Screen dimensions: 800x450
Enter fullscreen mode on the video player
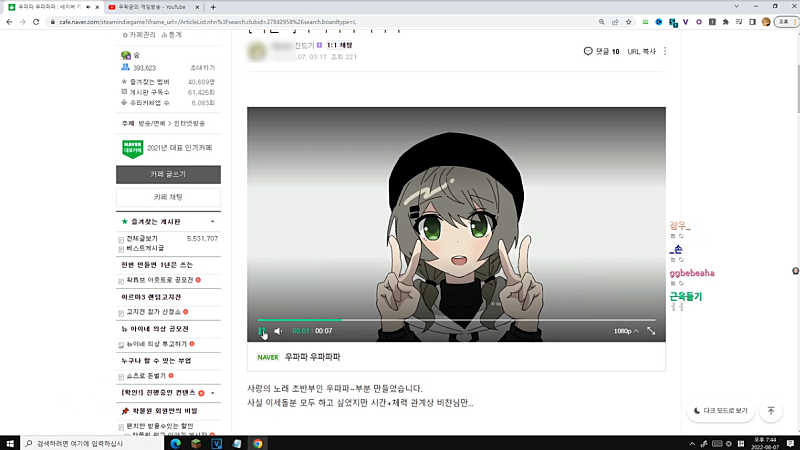click(651, 331)
